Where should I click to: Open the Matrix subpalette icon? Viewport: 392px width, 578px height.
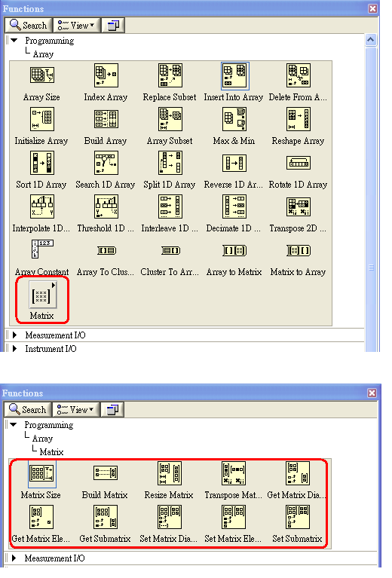tap(42, 296)
